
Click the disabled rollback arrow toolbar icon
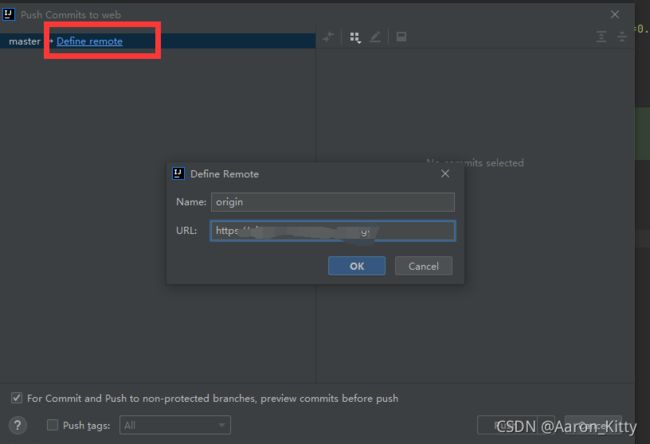click(x=329, y=37)
